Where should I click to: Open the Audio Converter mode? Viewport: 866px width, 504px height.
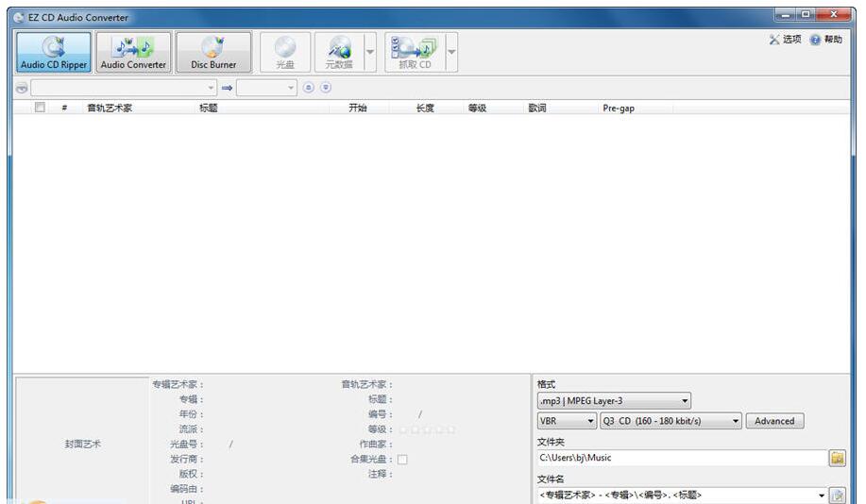tap(133, 53)
